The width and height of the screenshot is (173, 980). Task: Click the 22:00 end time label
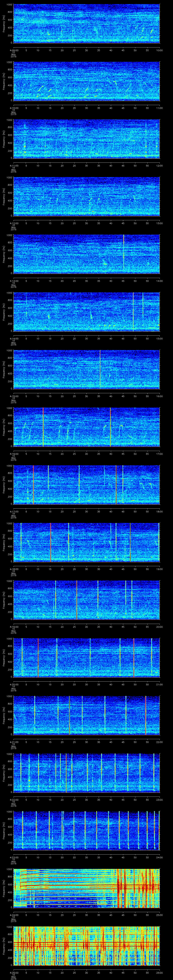point(159,742)
